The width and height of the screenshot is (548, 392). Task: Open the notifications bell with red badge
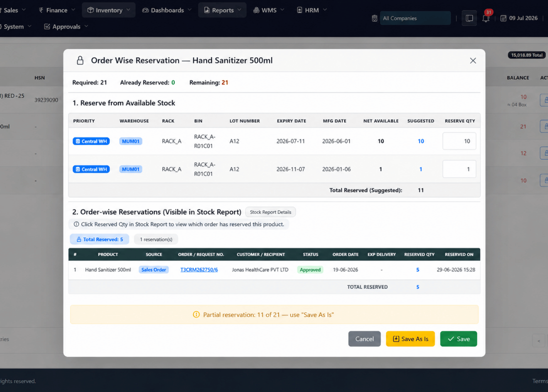coord(486,18)
